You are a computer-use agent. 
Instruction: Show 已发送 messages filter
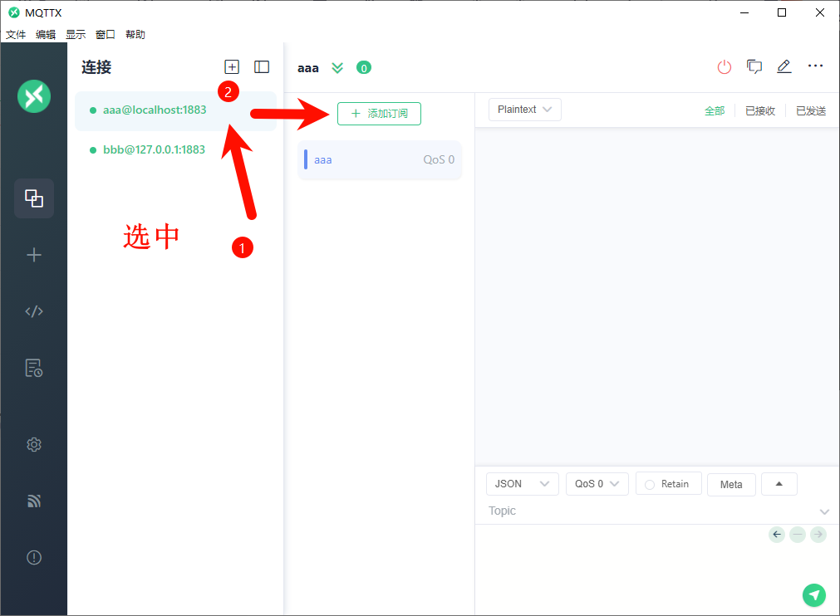click(811, 110)
